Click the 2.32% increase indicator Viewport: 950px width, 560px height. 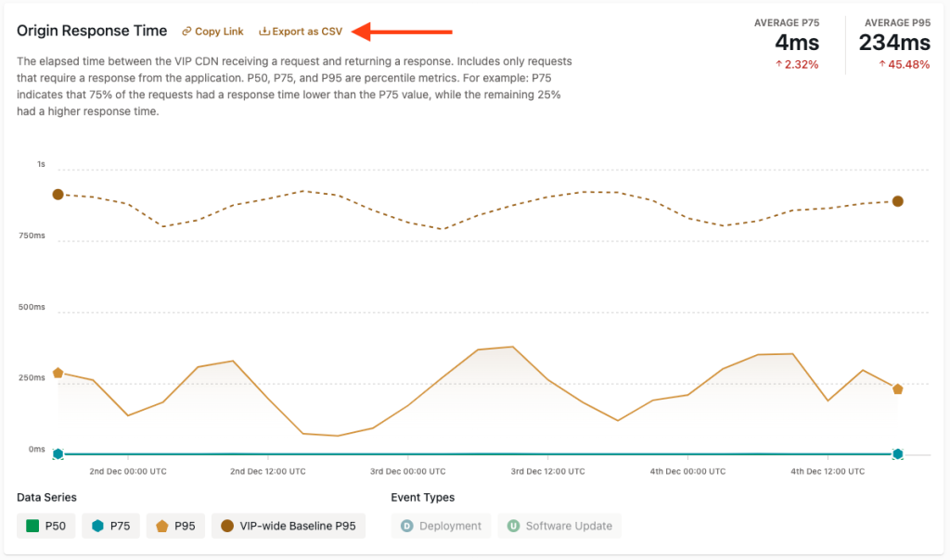click(797, 64)
